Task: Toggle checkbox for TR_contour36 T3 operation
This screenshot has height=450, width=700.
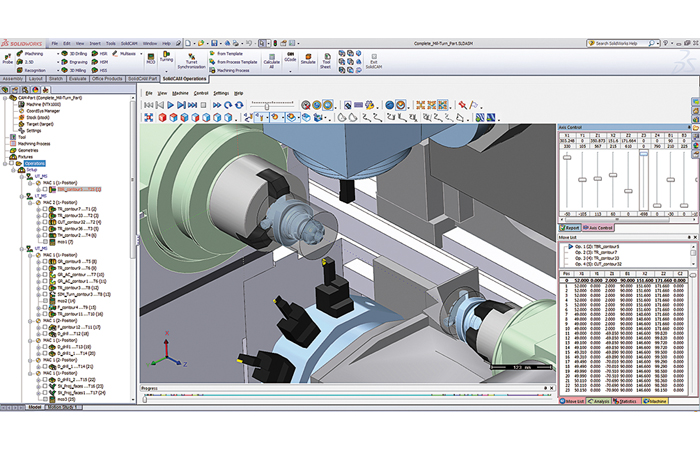Action: tap(45, 229)
